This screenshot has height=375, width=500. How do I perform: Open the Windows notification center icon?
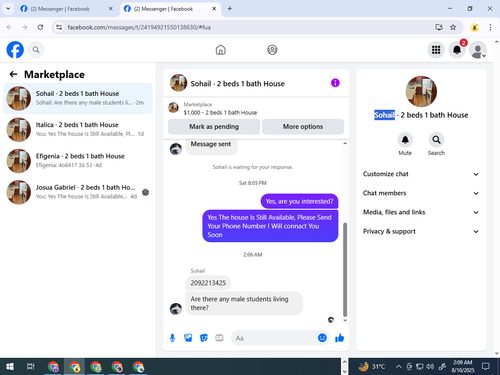[486, 367]
